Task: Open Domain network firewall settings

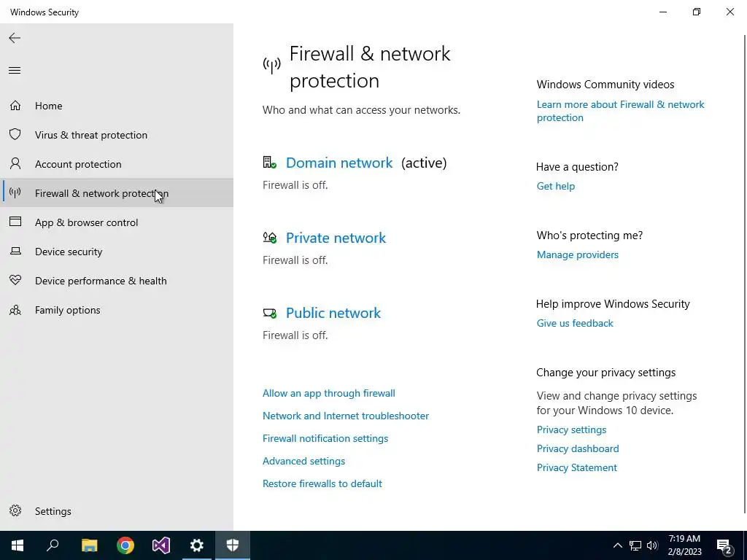Action: pyautogui.click(x=339, y=163)
